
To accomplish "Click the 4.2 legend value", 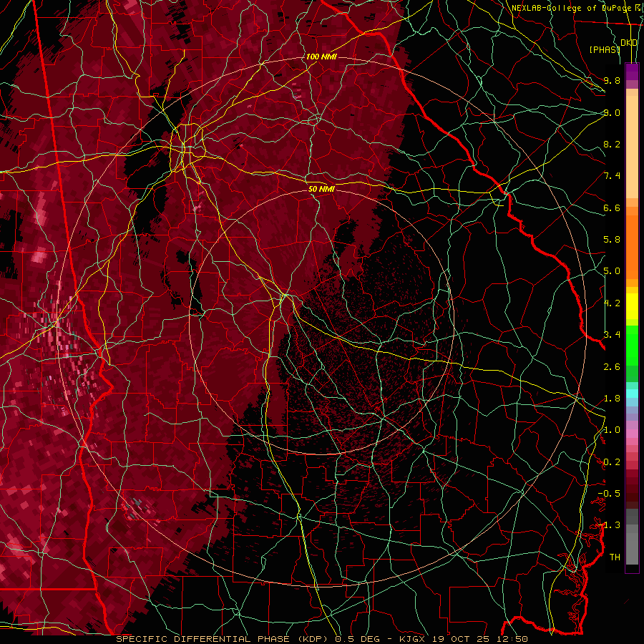I will click(x=612, y=303).
